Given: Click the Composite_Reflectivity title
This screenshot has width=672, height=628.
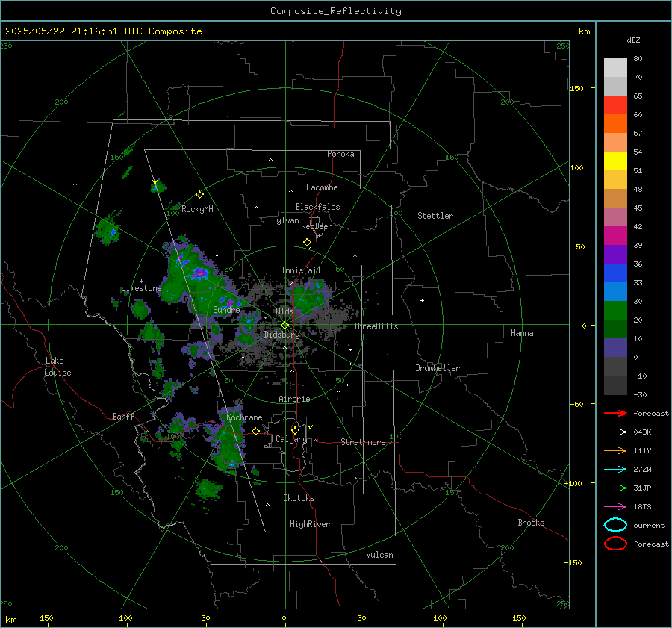Looking at the screenshot, I should (x=336, y=11).
